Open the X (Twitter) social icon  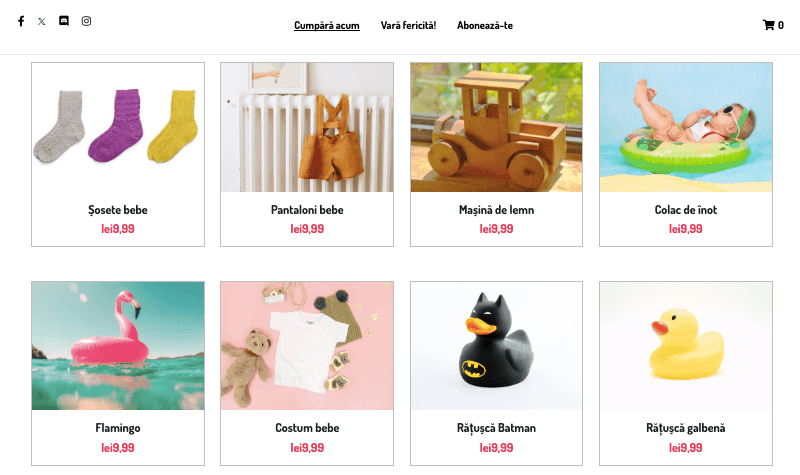42,21
